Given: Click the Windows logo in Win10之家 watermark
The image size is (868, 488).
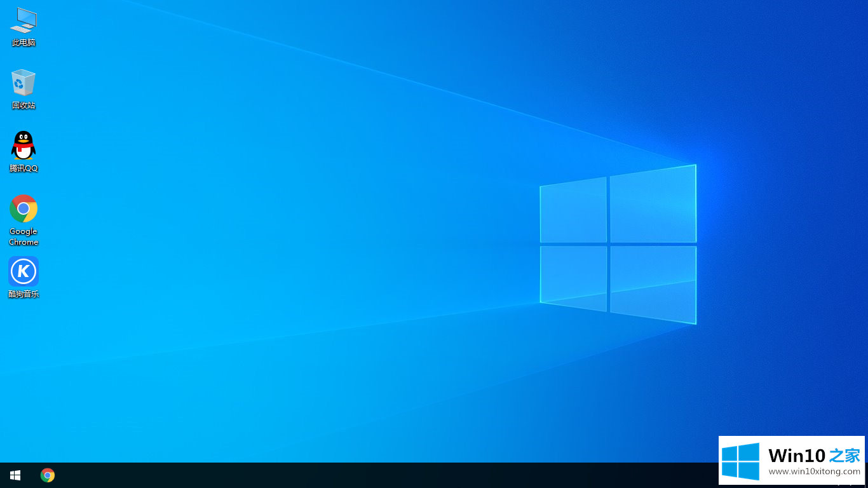Looking at the screenshot, I should click(740, 461).
